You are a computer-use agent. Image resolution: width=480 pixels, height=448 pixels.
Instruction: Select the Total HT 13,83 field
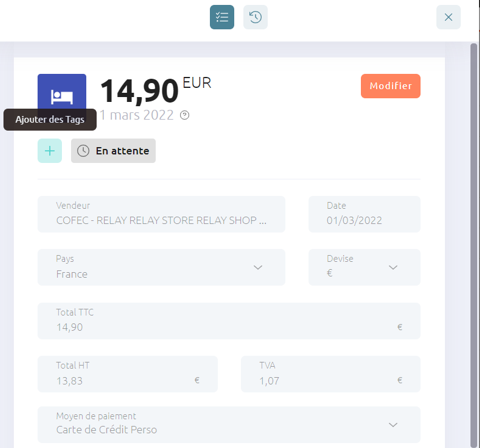click(x=128, y=374)
